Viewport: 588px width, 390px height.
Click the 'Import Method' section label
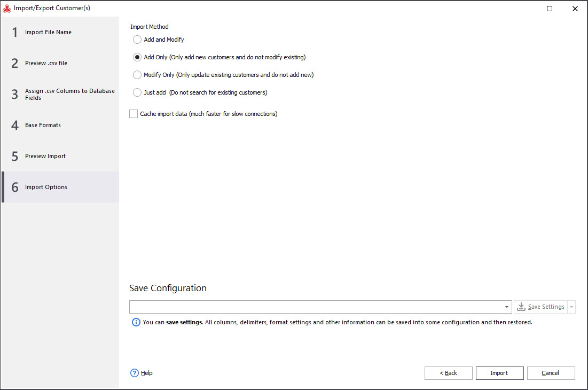(149, 27)
